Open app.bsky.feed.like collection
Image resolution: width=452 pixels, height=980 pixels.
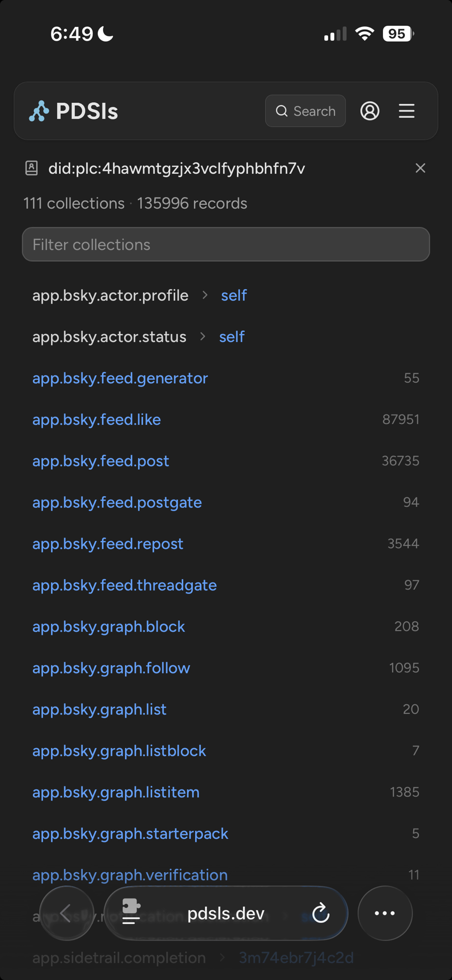tap(97, 420)
